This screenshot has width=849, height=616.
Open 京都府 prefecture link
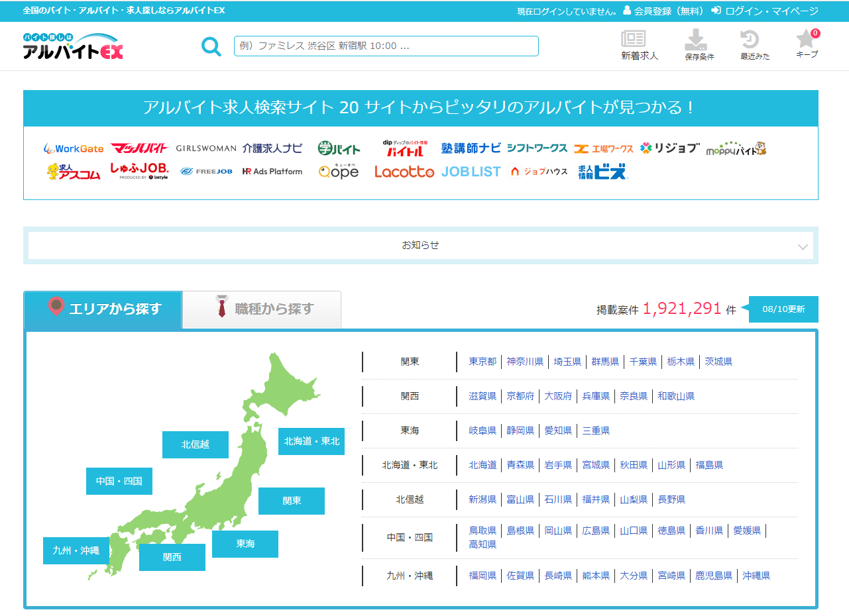(x=520, y=396)
